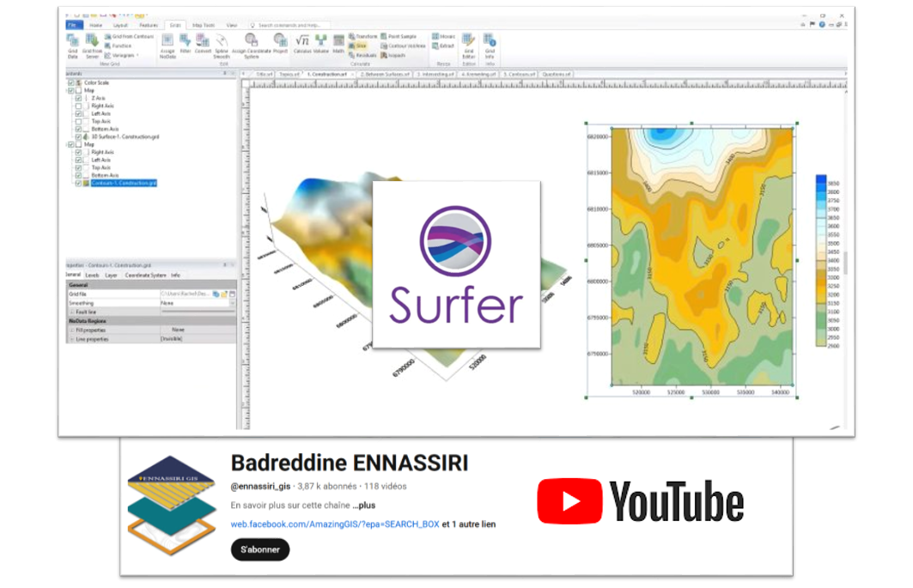Screen dimensions: 913x588
Task: Open the File menu tab
Action: pyautogui.click(x=73, y=25)
